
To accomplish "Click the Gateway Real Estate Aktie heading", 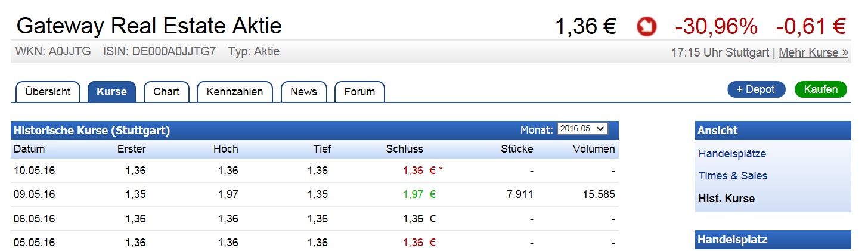I will [149, 26].
